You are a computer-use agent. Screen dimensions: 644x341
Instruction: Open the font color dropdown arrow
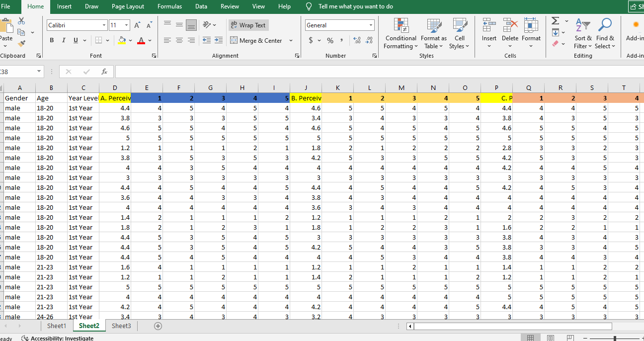pyautogui.click(x=150, y=40)
